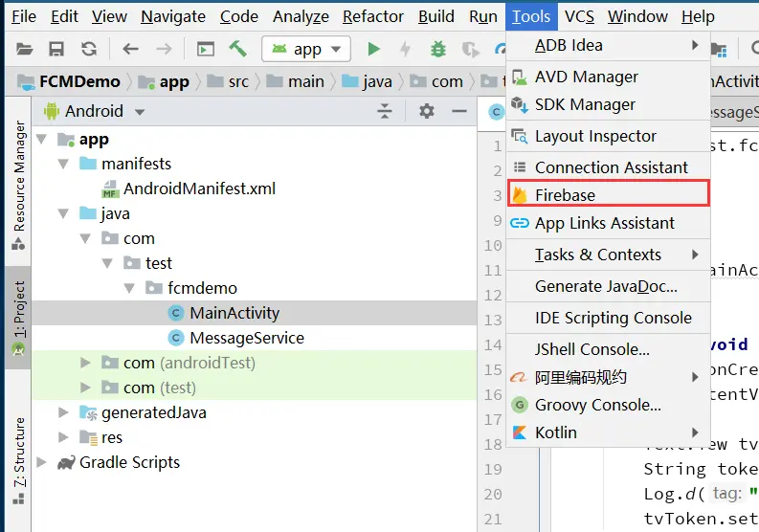The width and height of the screenshot is (759, 532).
Task: Expand the generatedJava folder
Action: pos(63,412)
